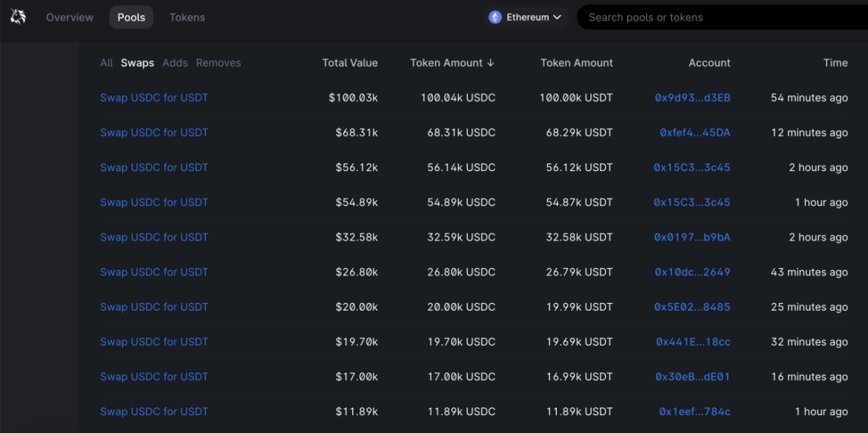Viewport: 868px width, 433px height.
Task: Open account 0x0197...b9bA
Action: [693, 237]
